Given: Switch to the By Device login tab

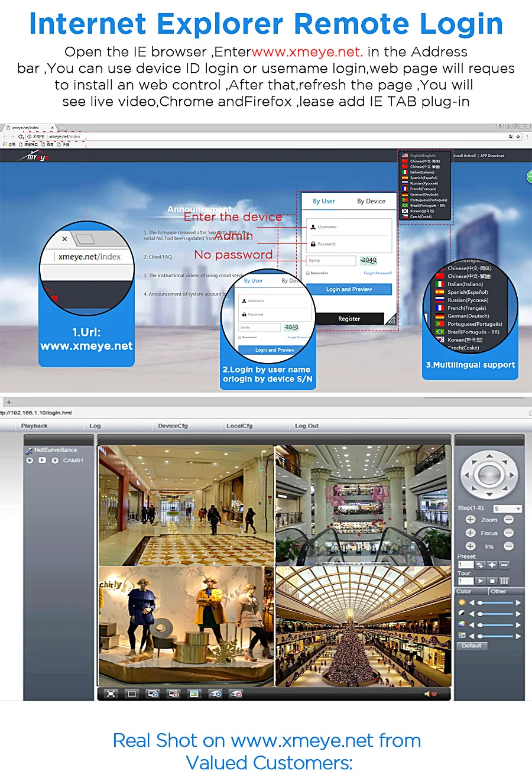Looking at the screenshot, I should point(371,201).
